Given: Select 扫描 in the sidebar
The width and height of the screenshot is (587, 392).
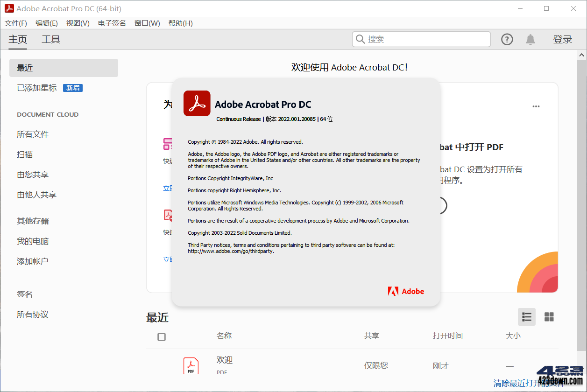Looking at the screenshot, I should pos(25,154).
